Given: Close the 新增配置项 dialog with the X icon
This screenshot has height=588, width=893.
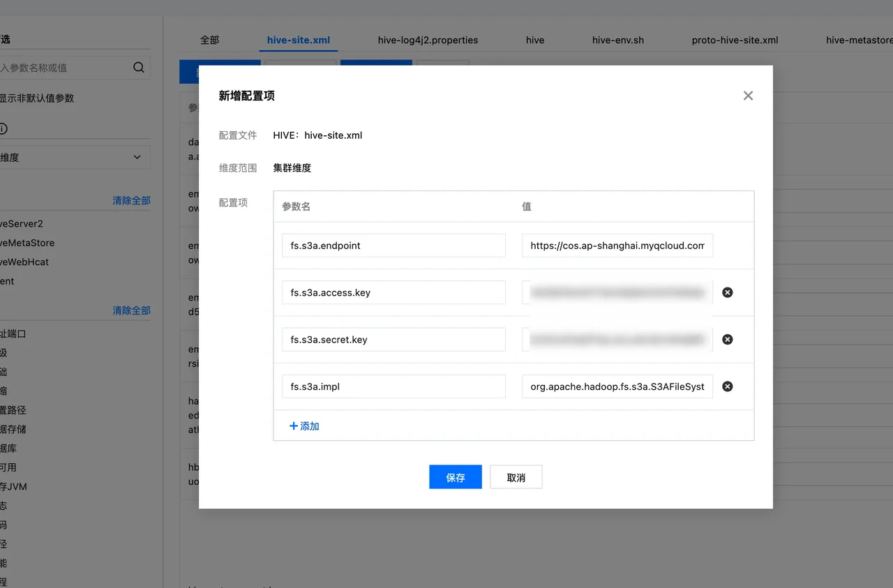Looking at the screenshot, I should point(748,96).
